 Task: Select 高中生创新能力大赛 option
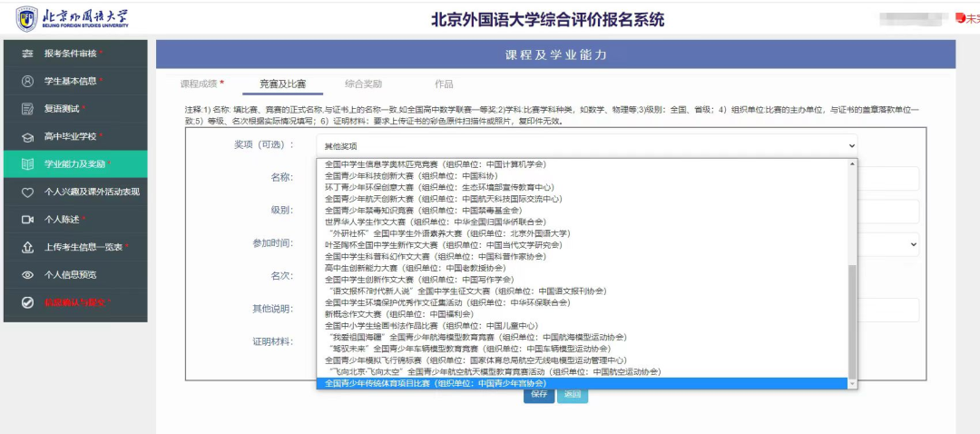tap(582, 268)
